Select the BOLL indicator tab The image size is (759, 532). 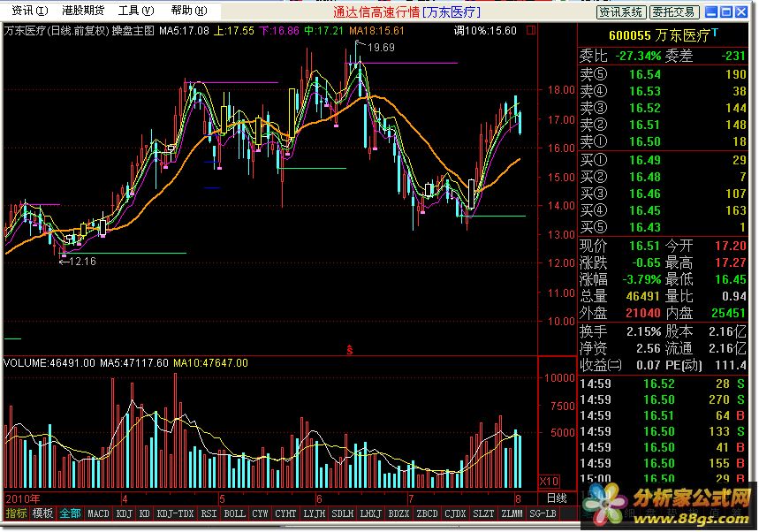234,513
